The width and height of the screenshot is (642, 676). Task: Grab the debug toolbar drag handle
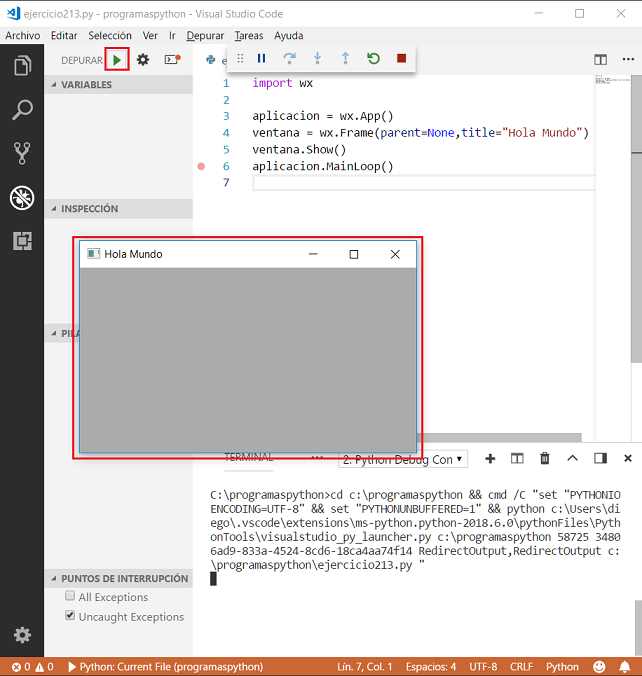tap(240, 58)
